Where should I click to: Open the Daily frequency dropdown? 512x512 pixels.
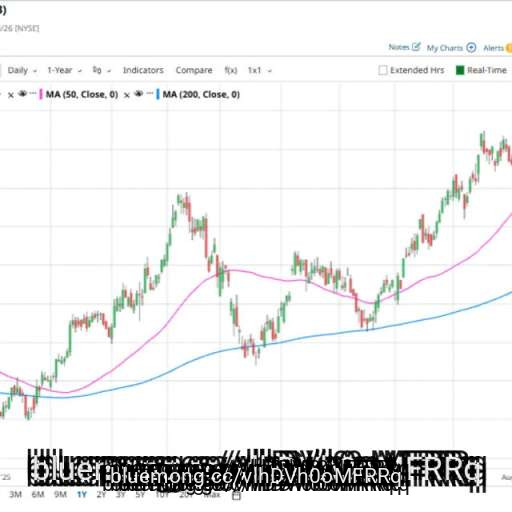22,70
